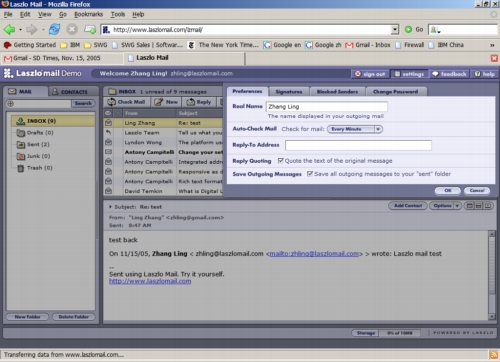Open the Junk (0) folder

(34, 156)
